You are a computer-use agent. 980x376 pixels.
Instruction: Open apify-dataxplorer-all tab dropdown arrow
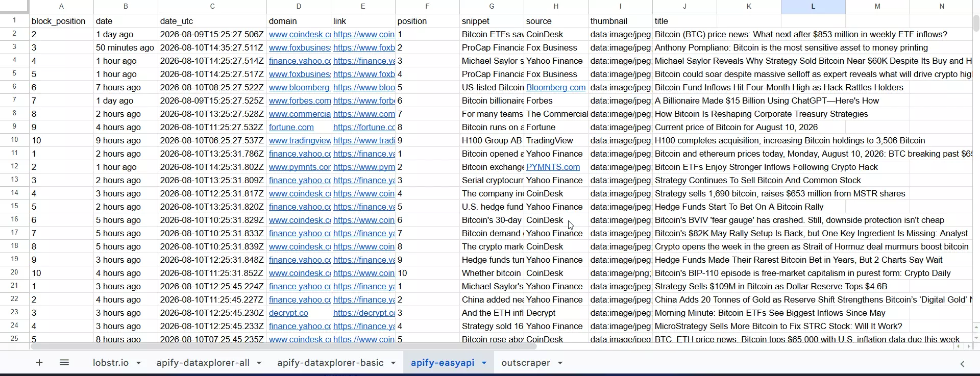pos(259,363)
